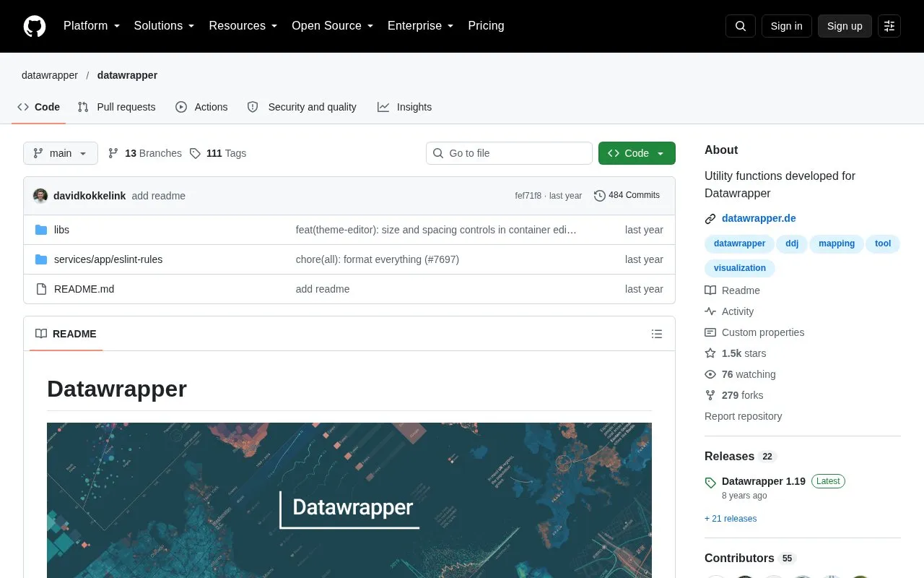The width and height of the screenshot is (924, 578).
Task: Click the README.md file icon
Action: pyautogui.click(x=41, y=289)
